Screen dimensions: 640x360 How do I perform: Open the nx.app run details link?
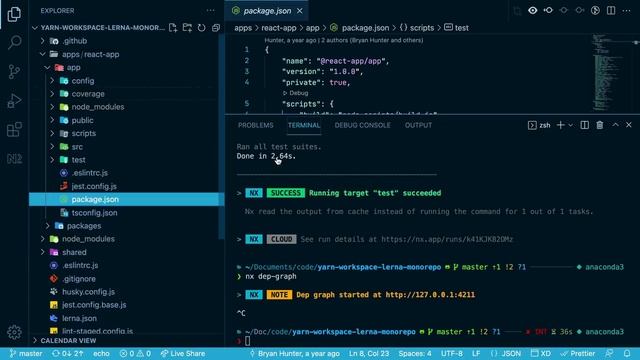coord(447,239)
